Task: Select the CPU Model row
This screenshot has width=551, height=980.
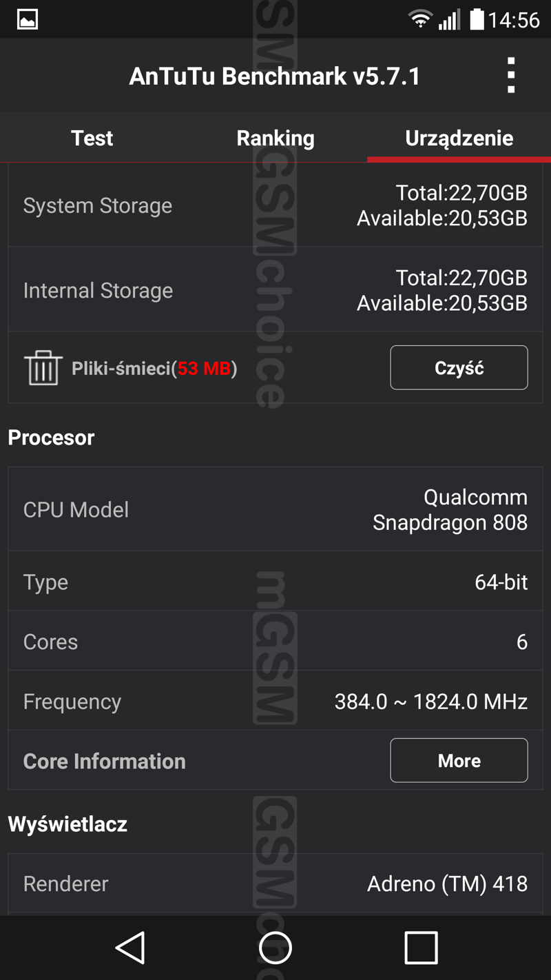Action: pos(275,509)
